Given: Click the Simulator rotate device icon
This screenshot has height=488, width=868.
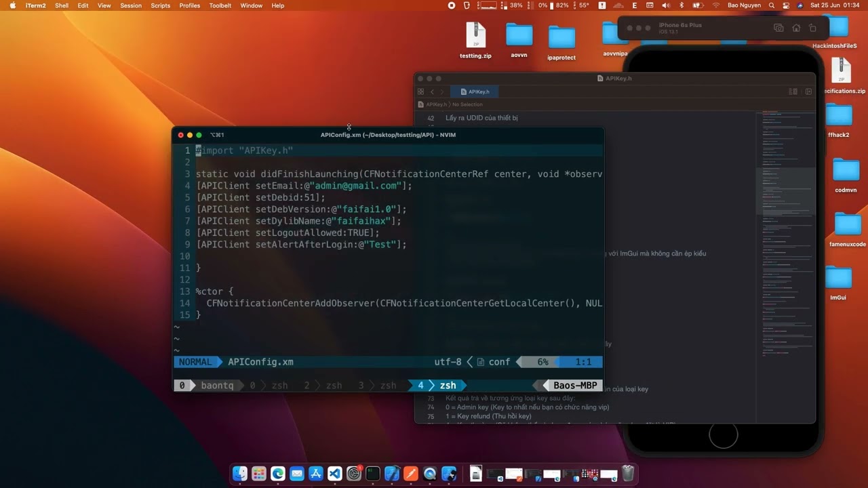Looking at the screenshot, I should point(813,28).
